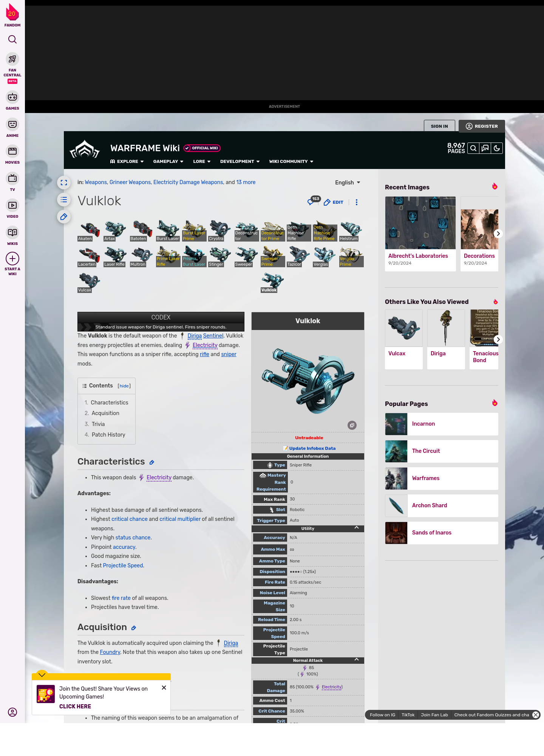544x756 pixels.
Task: Open the Wiki Community dropdown menu
Action: click(291, 161)
